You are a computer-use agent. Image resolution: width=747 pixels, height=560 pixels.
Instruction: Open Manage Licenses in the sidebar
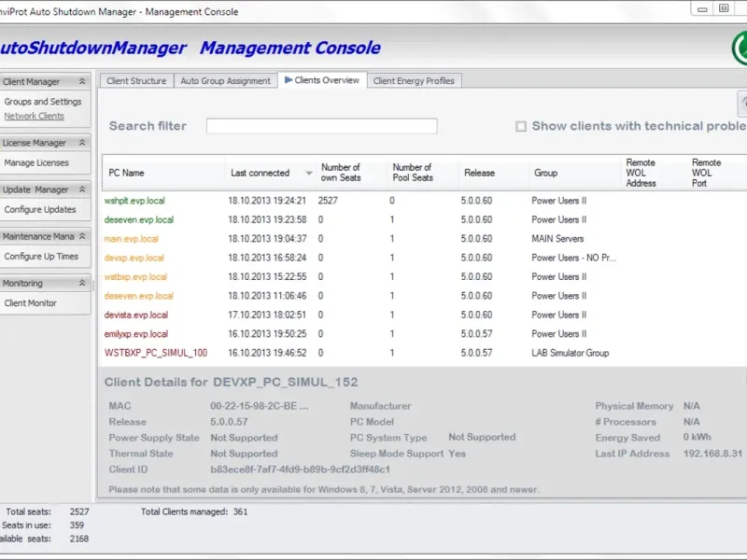tap(36, 163)
